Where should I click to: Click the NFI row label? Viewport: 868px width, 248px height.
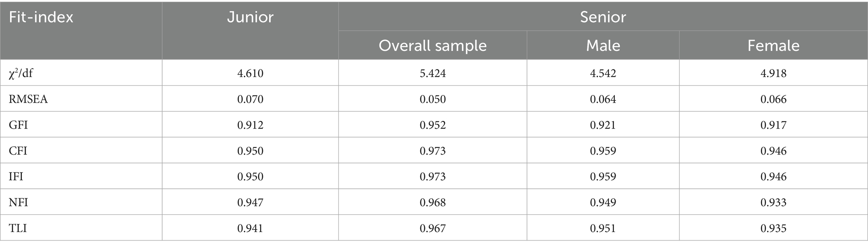[18, 203]
